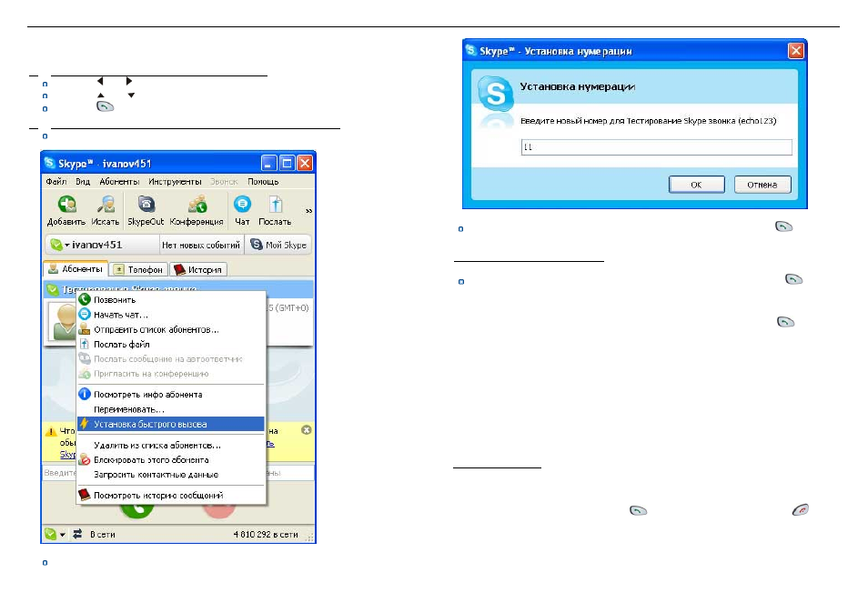Start a Конференция from the toolbar
This screenshot has height=613, width=868.
[x=197, y=210]
